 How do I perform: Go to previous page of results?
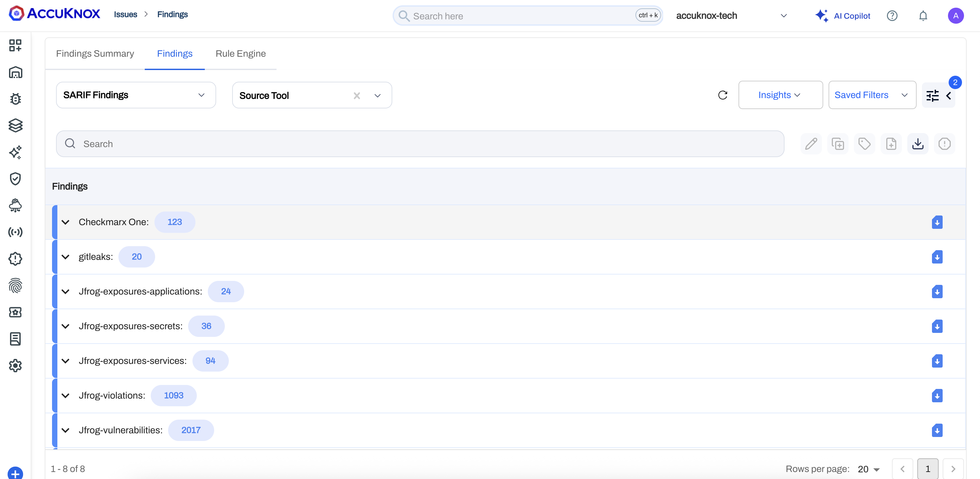902,469
